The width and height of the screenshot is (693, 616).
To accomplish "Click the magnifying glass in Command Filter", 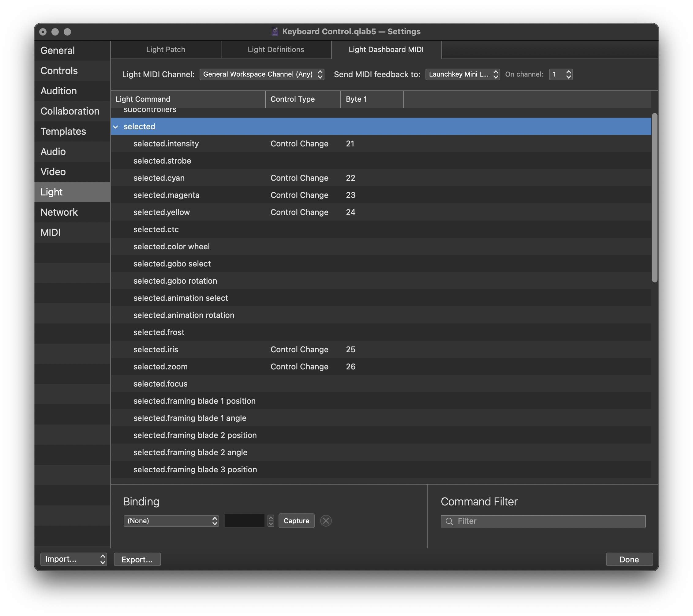I will coord(449,521).
